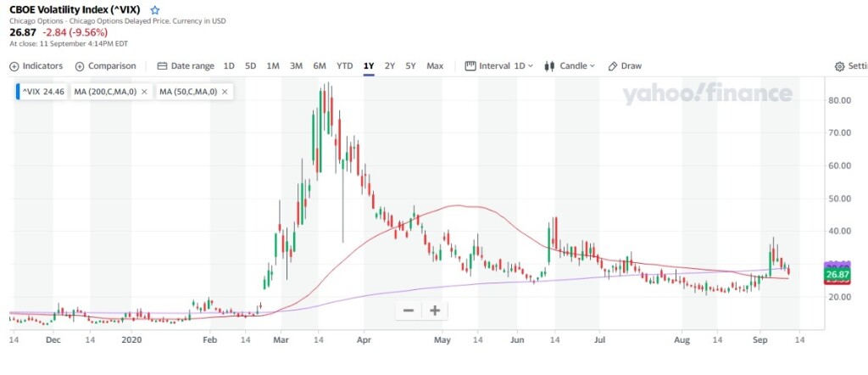This screenshot has height=375, width=868.
Task: Expand the Candle chart type dropdown
Action: pyautogui.click(x=570, y=66)
